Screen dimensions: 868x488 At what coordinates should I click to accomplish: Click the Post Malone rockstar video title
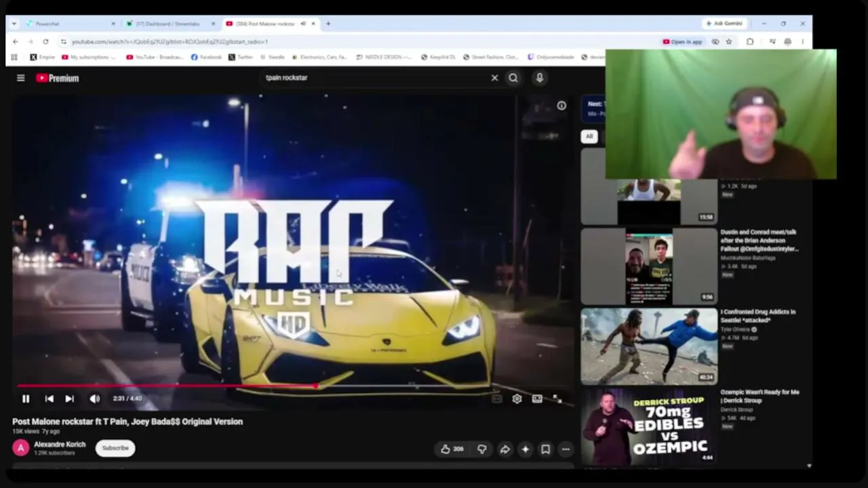pyautogui.click(x=127, y=422)
